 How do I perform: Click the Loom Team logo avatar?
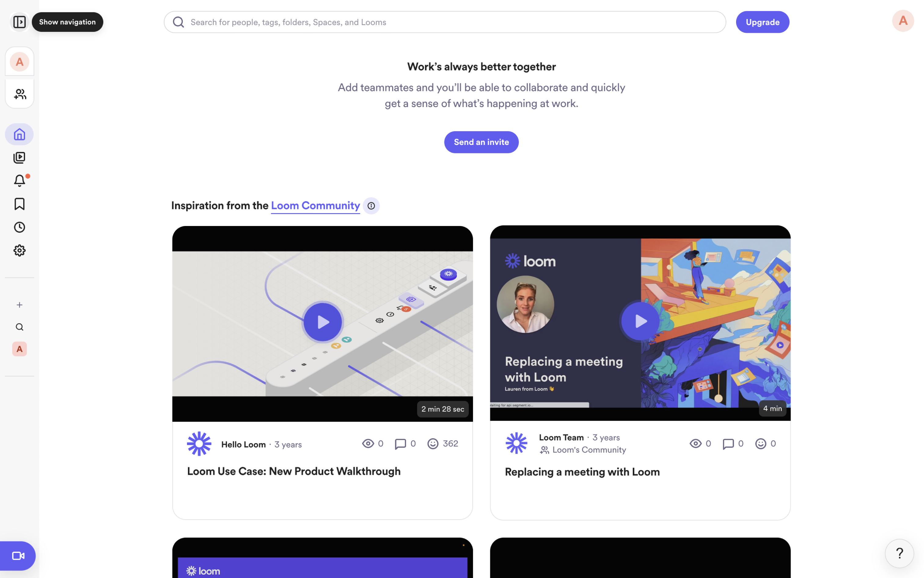click(x=516, y=443)
